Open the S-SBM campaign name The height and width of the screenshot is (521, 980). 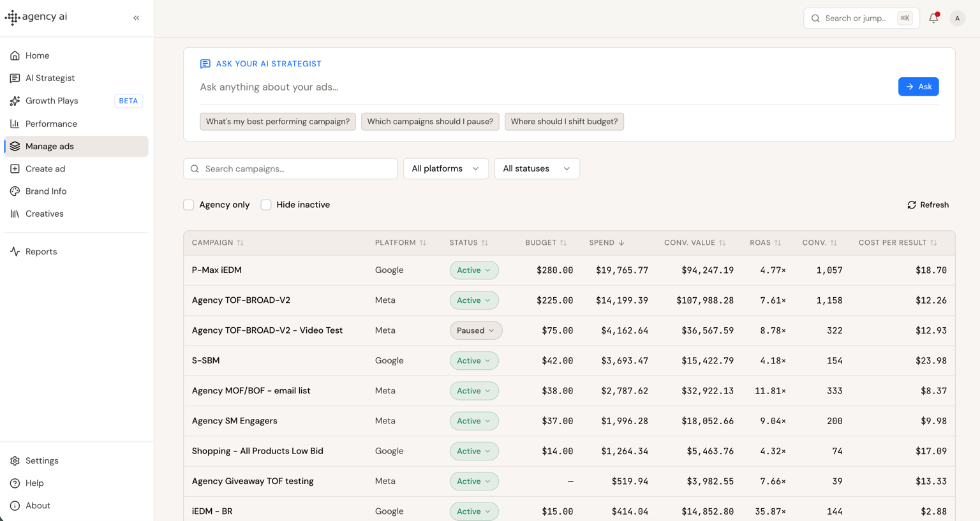pos(206,361)
